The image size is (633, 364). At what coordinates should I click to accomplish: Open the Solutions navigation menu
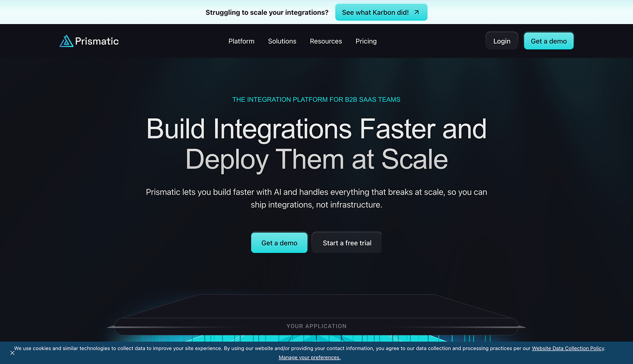282,41
